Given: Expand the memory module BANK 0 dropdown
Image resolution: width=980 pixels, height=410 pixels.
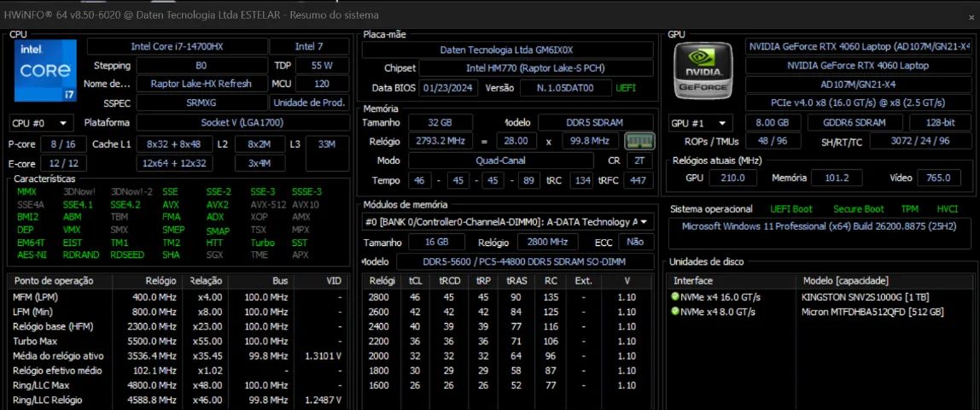Looking at the screenshot, I should point(506,222).
